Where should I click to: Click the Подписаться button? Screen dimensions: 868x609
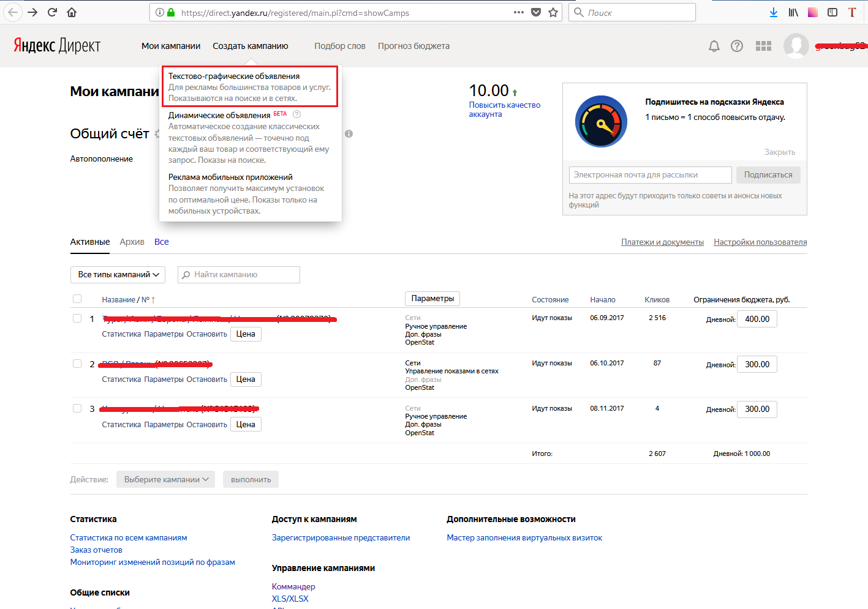pos(768,175)
